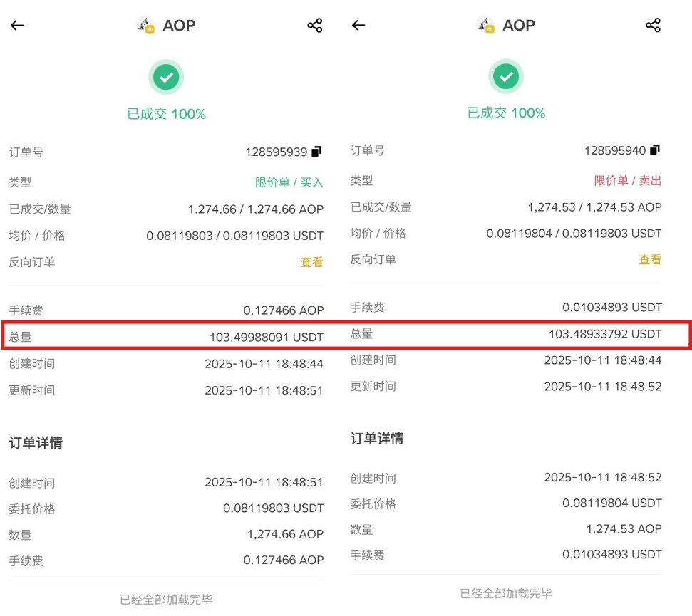The width and height of the screenshot is (692, 616).
Task: Tap the 限价单 / 买入 type label
Action: point(289,182)
